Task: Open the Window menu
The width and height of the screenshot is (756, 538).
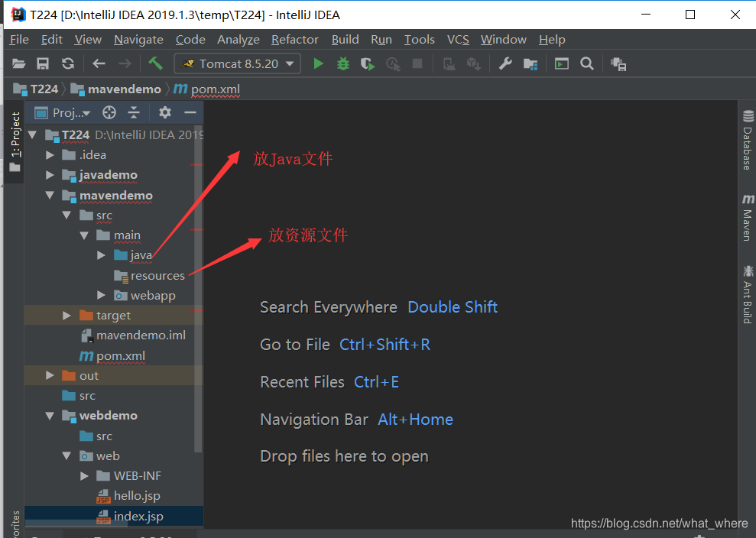Action: [503, 40]
